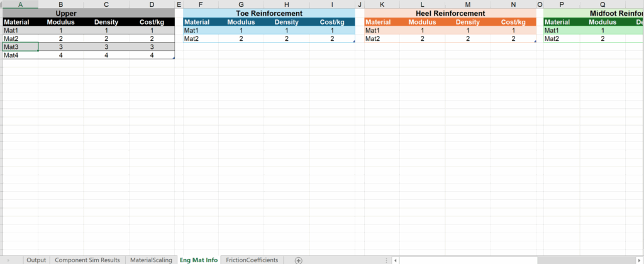Select column N header
The image size is (644, 264).
(x=513, y=4)
